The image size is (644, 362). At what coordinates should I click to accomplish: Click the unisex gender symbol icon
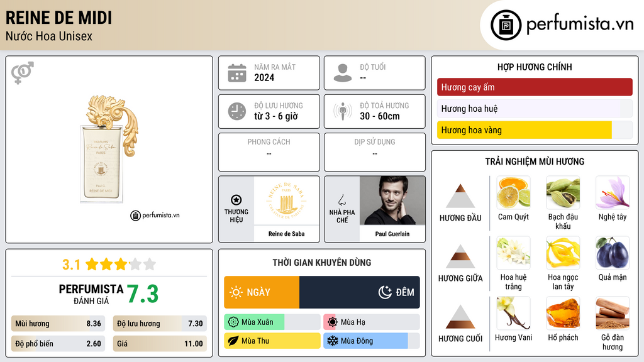click(x=23, y=73)
